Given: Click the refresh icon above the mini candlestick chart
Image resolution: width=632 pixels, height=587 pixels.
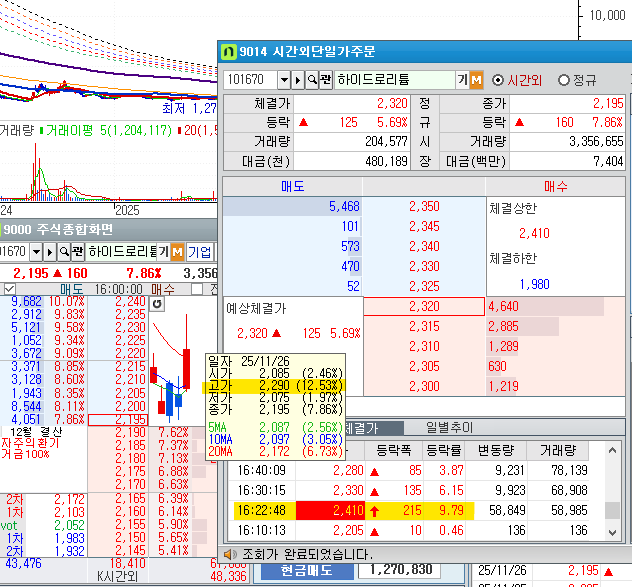Looking at the screenshot, I should (x=157, y=303).
